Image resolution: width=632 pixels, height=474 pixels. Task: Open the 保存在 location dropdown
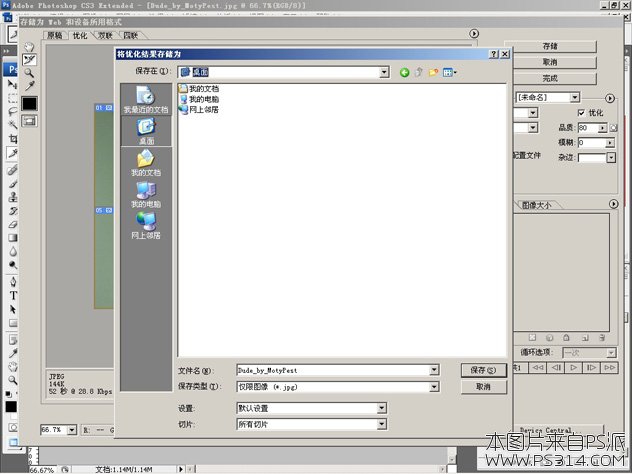[384, 73]
